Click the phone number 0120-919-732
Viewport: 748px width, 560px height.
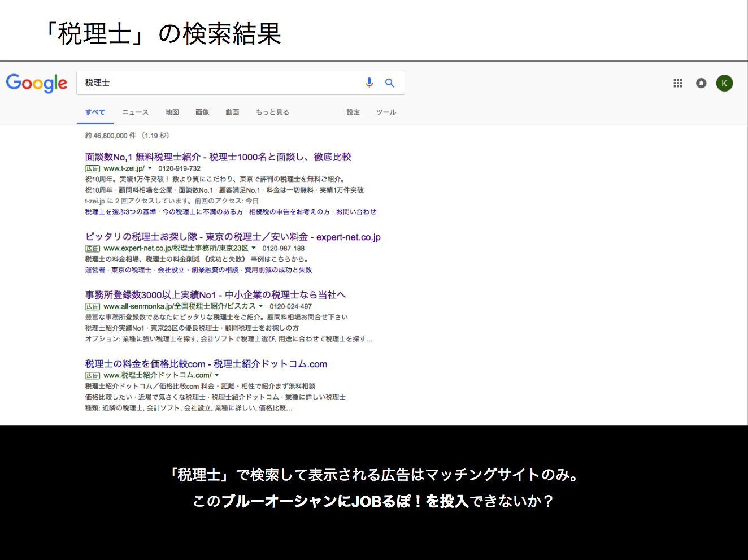(x=179, y=168)
